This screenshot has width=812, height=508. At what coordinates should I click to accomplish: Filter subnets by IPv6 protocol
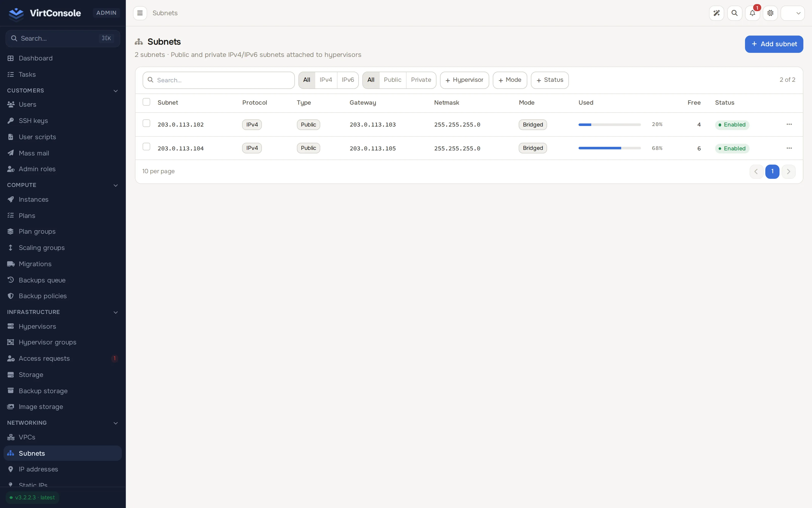point(348,80)
